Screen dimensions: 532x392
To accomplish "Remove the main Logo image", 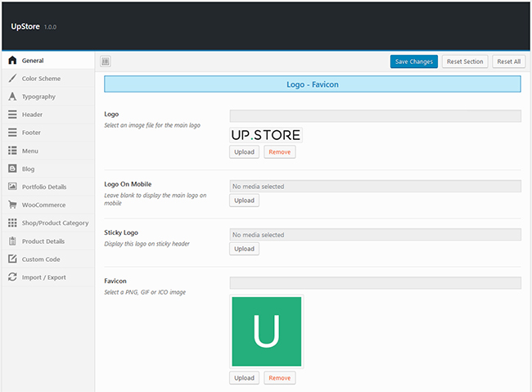I will coord(279,152).
